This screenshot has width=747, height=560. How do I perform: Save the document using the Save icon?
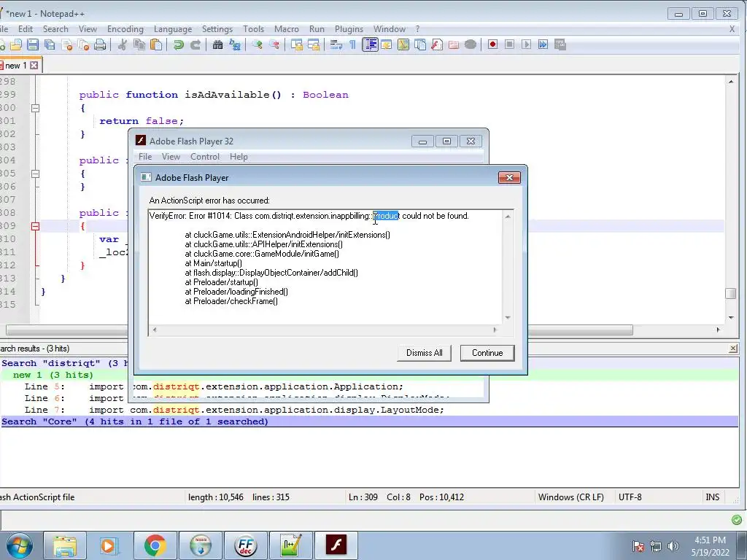click(x=32, y=44)
